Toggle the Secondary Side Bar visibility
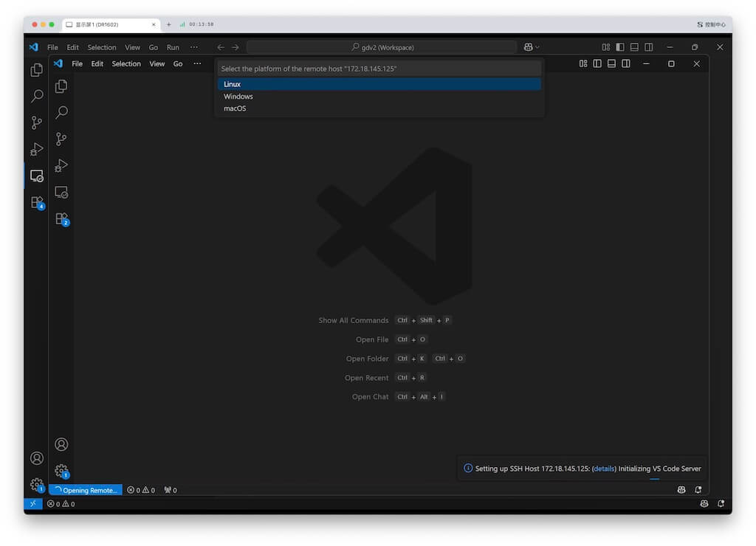Image resolution: width=756 pixels, height=546 pixels. click(x=625, y=63)
